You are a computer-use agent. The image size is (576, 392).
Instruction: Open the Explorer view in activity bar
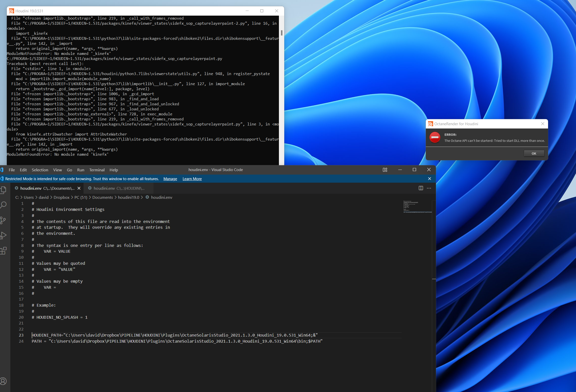pos(3,190)
